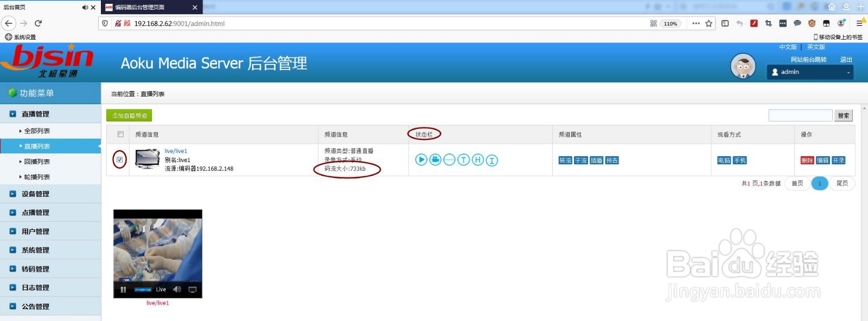Bookmark this page with the star icon
Screen dimensions: 868x321
(709, 23)
